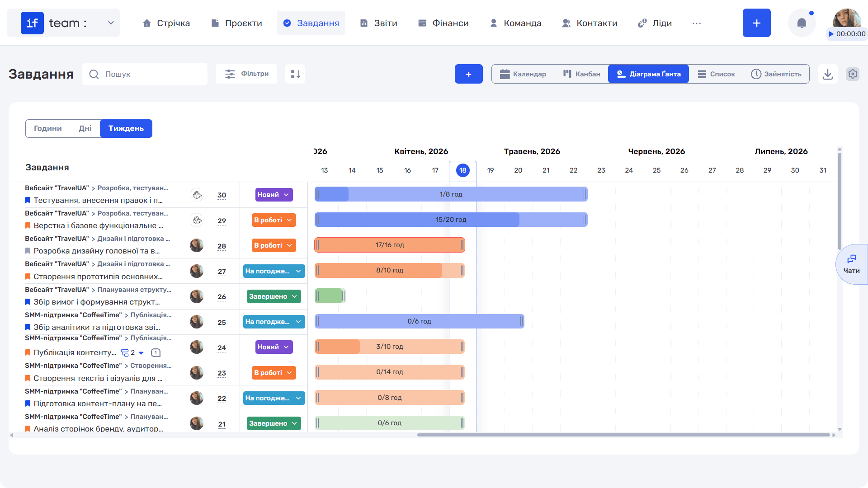Click bookmark flag of Тестування task
868x488 pixels.
point(28,200)
